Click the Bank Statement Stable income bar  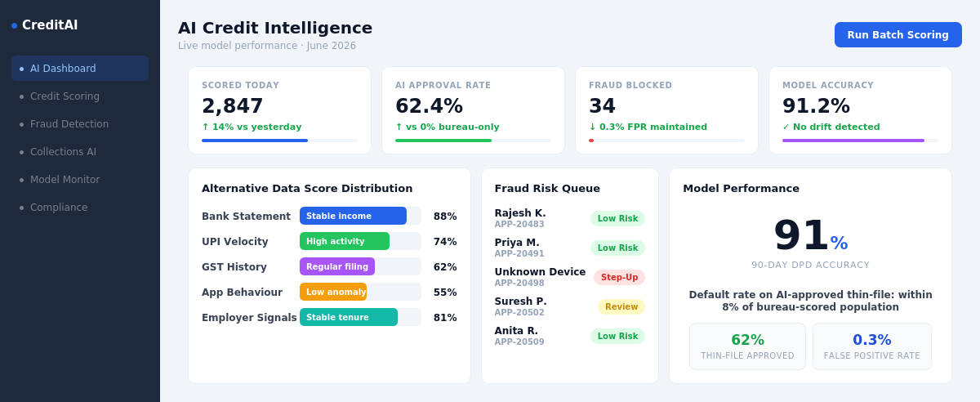353,216
